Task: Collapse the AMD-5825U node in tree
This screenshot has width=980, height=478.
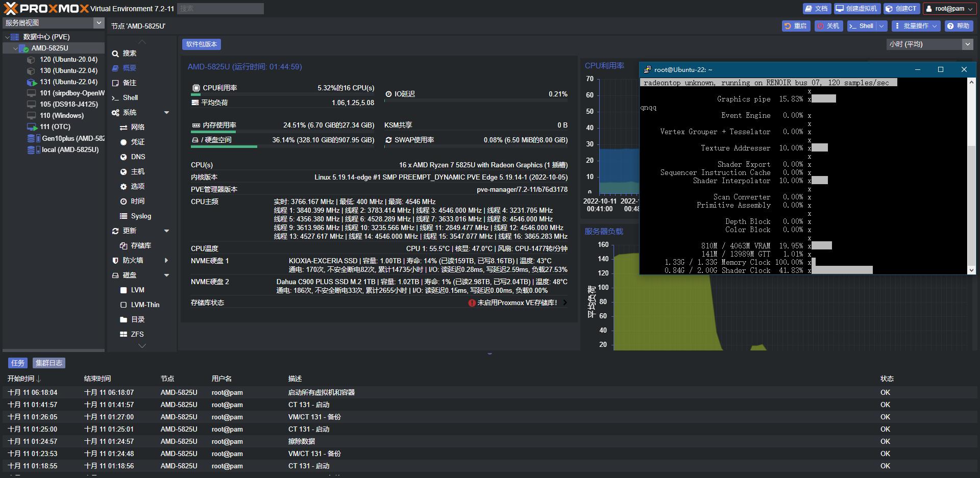Action: coord(15,48)
